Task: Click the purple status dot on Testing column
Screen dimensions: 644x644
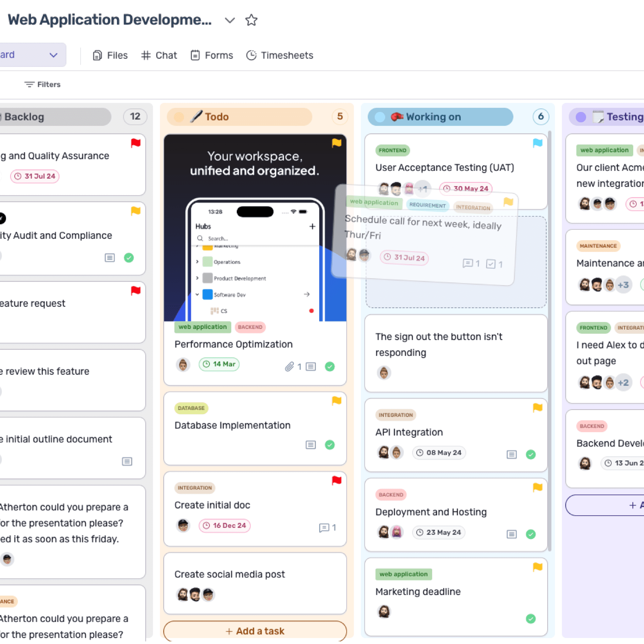Action: pyautogui.click(x=581, y=117)
